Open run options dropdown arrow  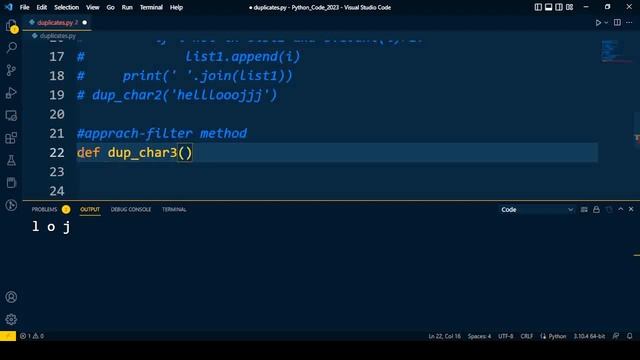point(606,22)
